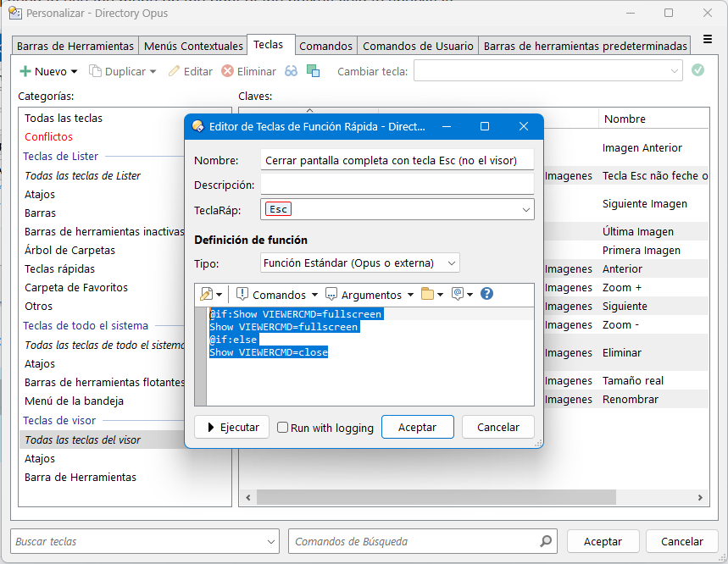The width and height of the screenshot is (728, 564).
Task: Select the Carpeta de Favoritos category
Action: point(76,288)
